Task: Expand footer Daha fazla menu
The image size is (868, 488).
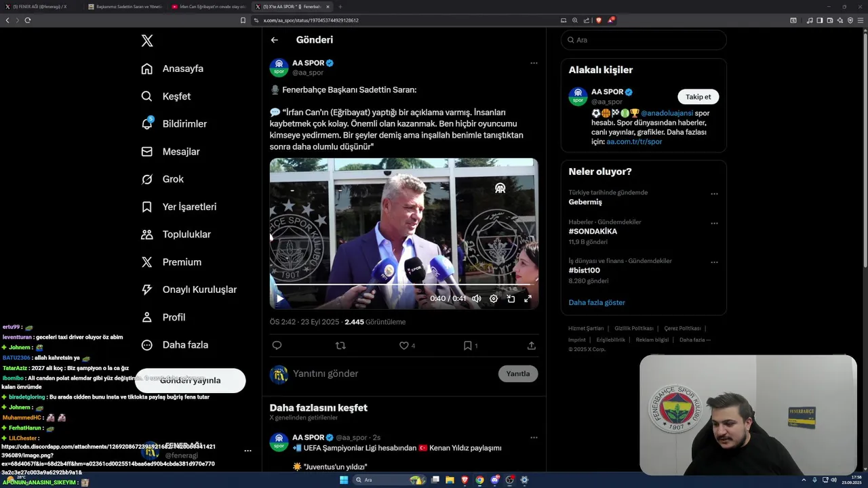Action: click(695, 340)
